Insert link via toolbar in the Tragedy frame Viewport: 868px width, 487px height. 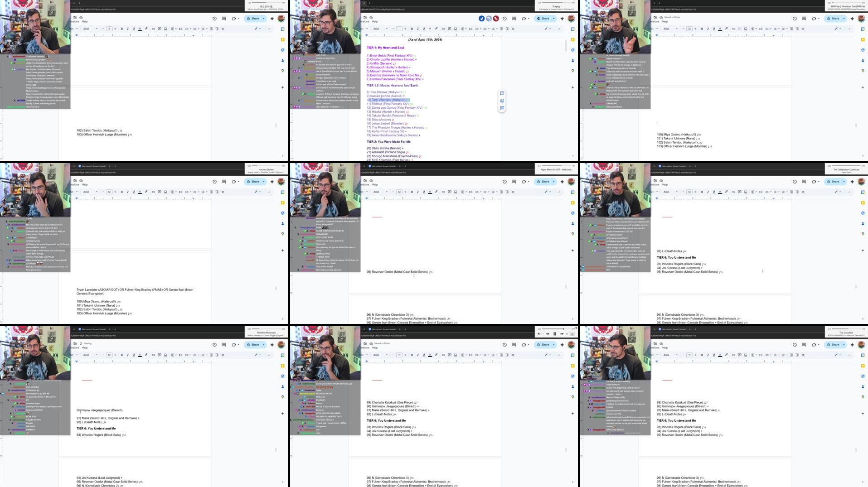443,29
